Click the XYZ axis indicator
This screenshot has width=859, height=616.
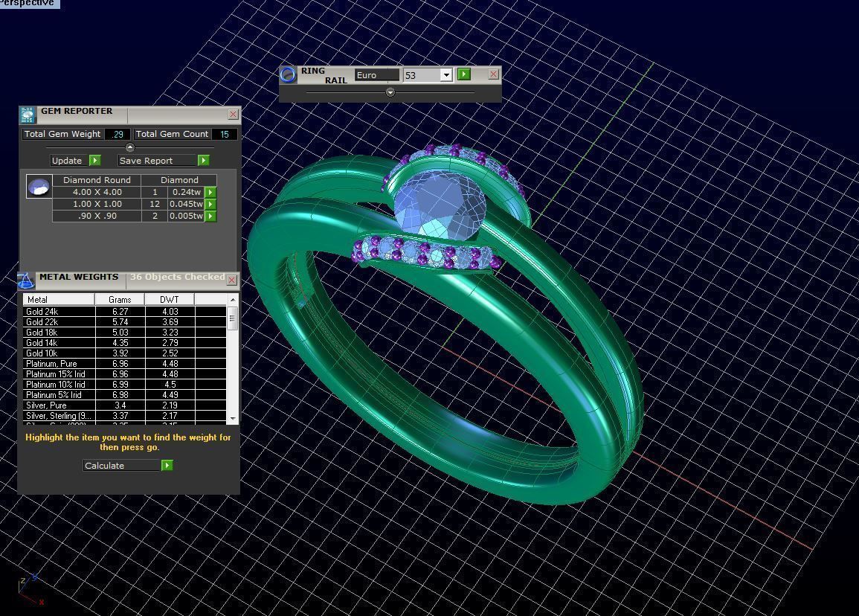click(x=30, y=590)
